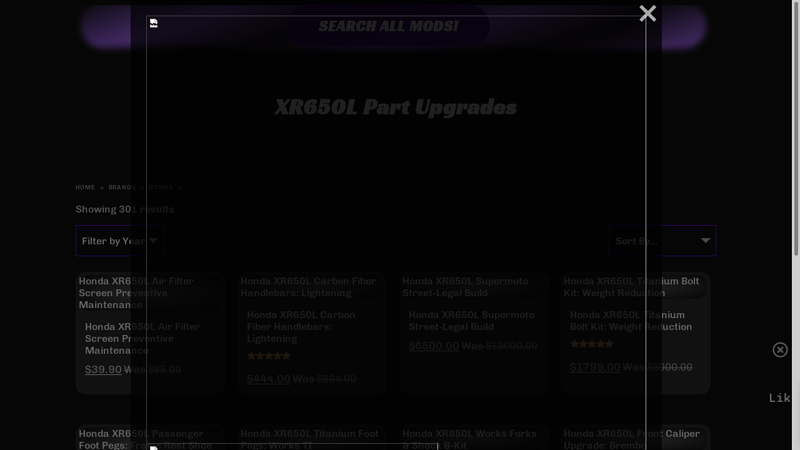Click the Search All Mods field
The height and width of the screenshot is (450, 800).
(388, 26)
